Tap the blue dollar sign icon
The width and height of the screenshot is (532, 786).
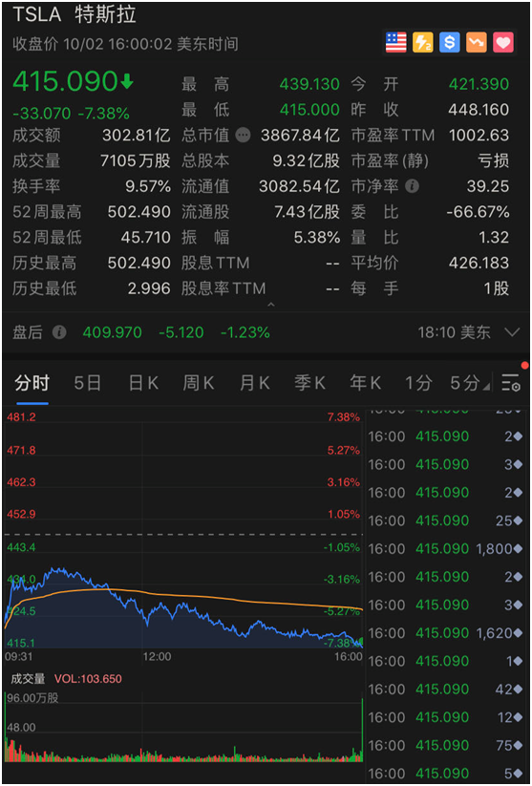click(x=450, y=43)
